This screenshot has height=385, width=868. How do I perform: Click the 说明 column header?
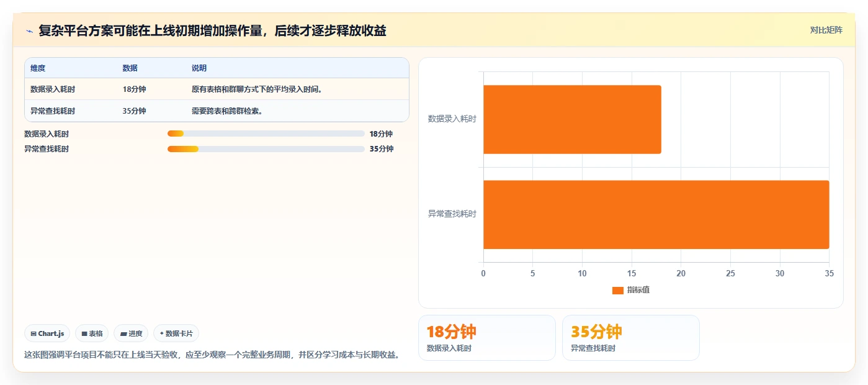(x=199, y=68)
